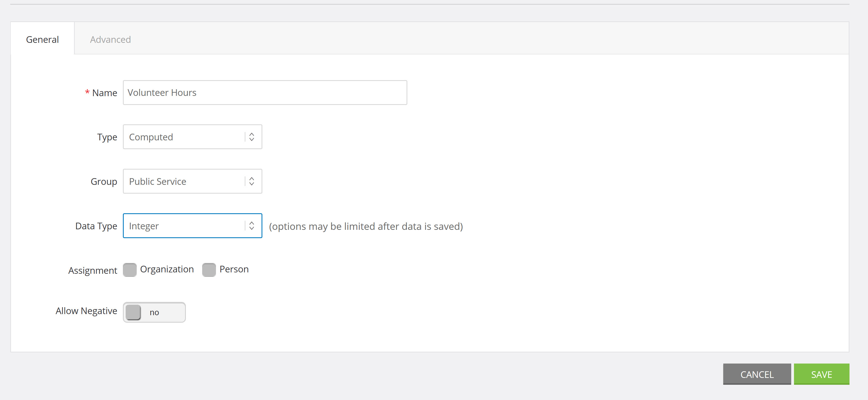Open the Data Type dropdown showing Integer
This screenshot has height=400, width=868.
(x=192, y=226)
